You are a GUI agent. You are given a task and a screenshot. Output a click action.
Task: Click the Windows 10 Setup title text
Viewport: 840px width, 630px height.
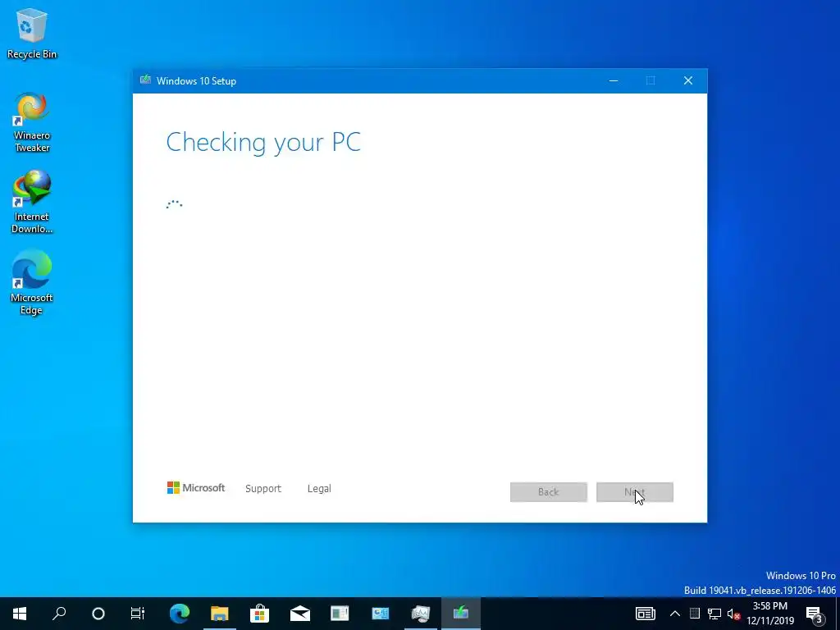196,81
